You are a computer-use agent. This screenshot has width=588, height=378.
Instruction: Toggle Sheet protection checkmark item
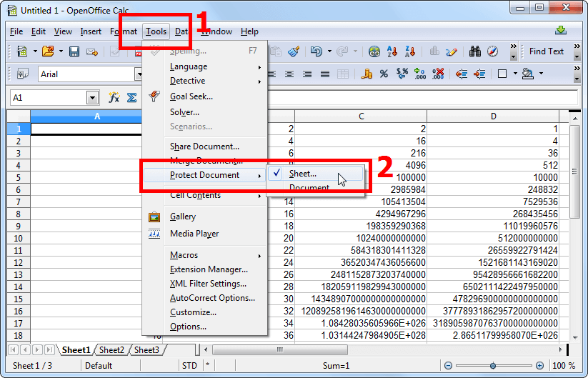(303, 174)
